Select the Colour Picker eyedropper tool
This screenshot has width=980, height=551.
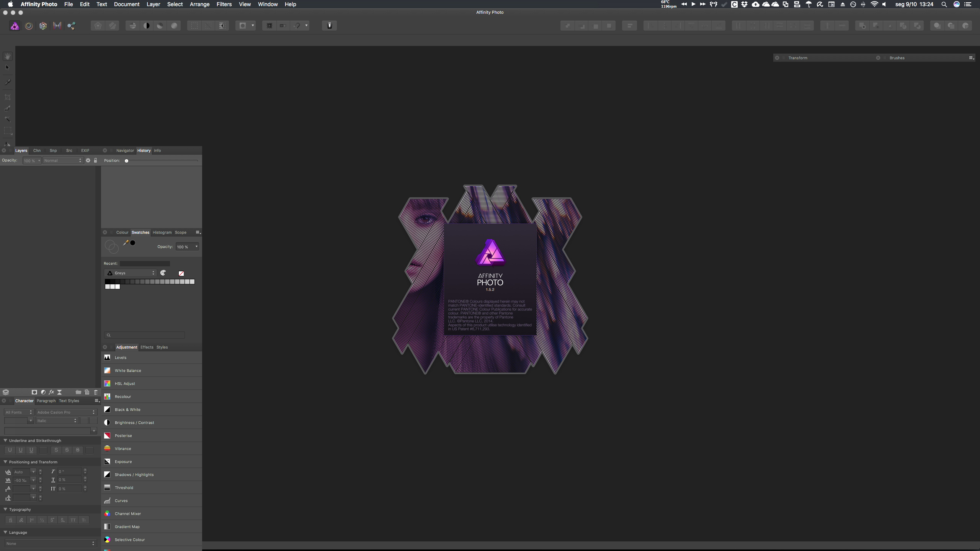[7, 82]
